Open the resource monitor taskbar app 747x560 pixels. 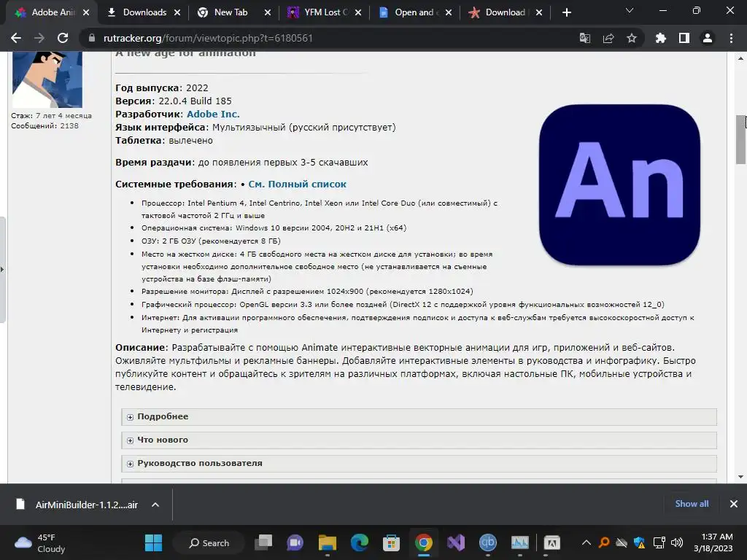click(519, 542)
